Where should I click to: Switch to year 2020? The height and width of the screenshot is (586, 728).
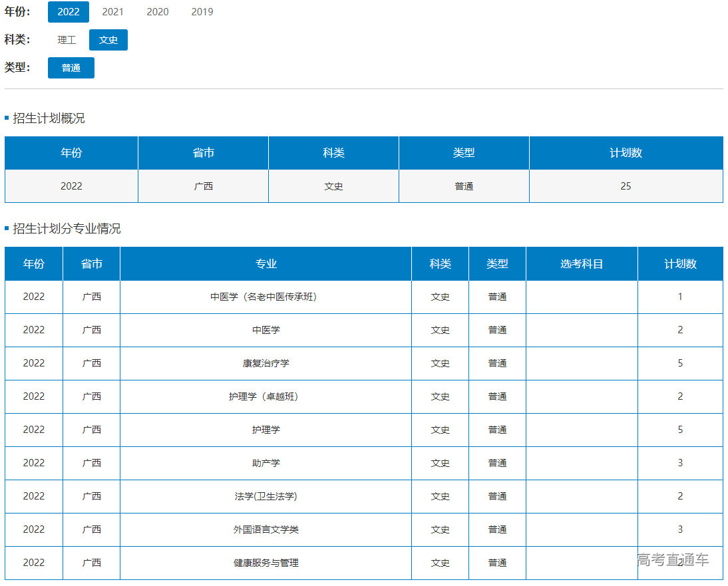158,12
